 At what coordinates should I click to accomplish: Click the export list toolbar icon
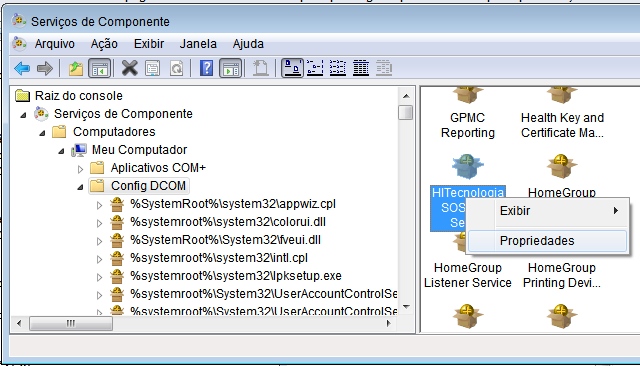[x=260, y=68]
